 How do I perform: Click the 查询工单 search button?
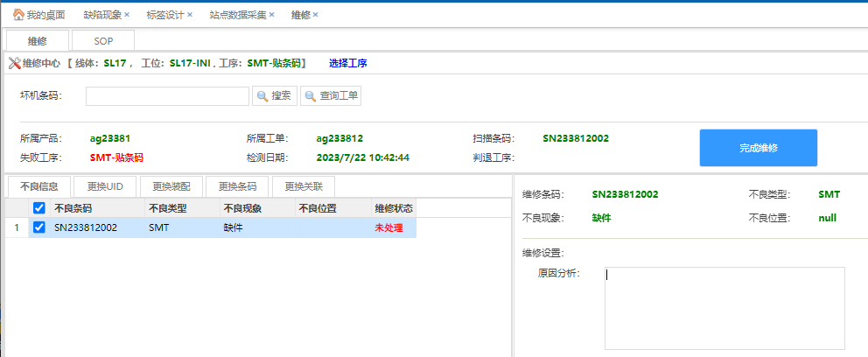coord(331,96)
